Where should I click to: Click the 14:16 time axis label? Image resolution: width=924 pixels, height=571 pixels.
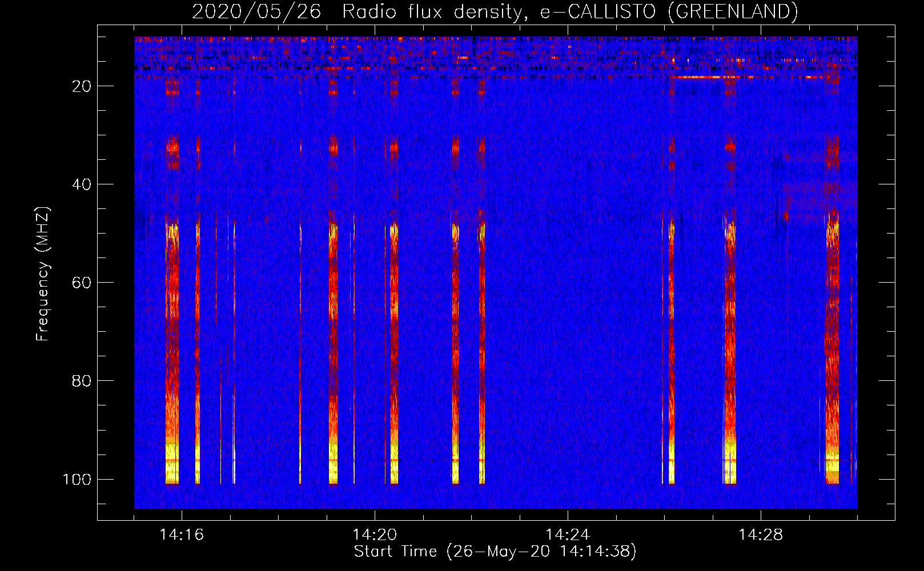pyautogui.click(x=182, y=535)
